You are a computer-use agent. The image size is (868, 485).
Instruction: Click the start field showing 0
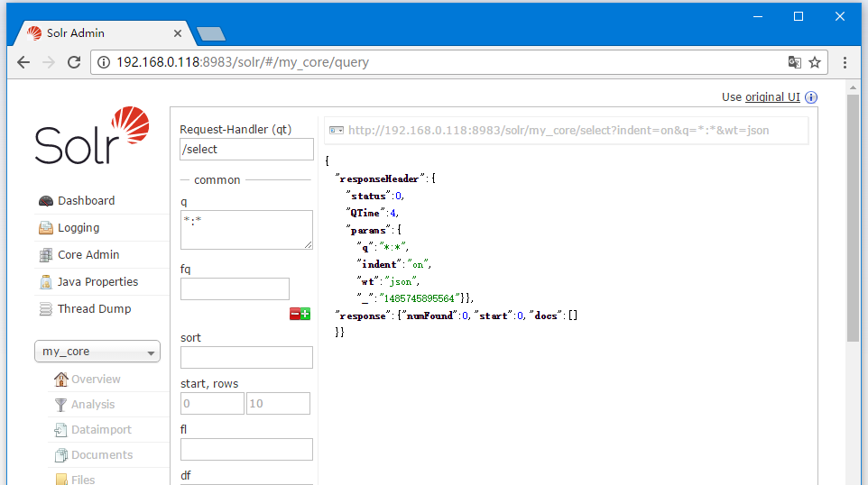coord(212,404)
